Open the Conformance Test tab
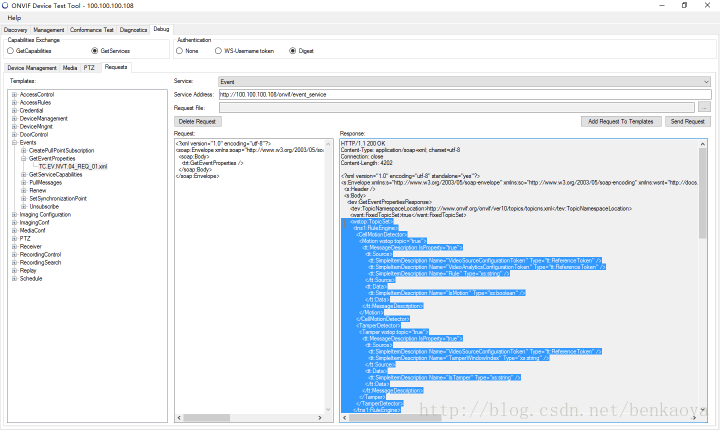The height and width of the screenshot is (430, 720). (91, 30)
